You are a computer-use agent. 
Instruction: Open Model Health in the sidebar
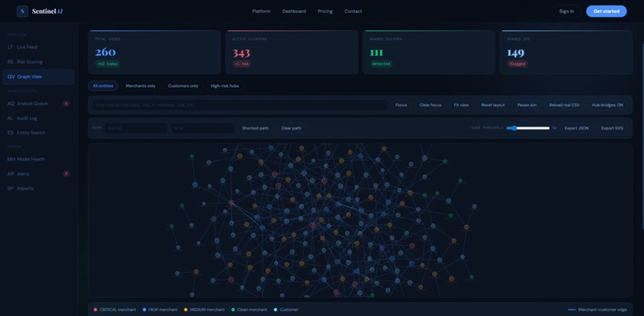point(38,160)
